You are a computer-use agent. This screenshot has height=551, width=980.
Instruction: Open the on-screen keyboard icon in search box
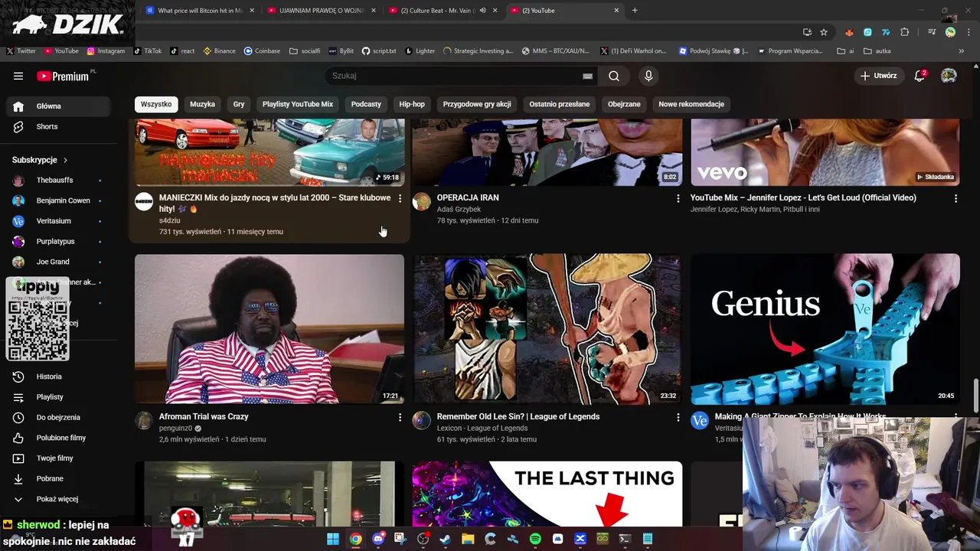(x=587, y=76)
